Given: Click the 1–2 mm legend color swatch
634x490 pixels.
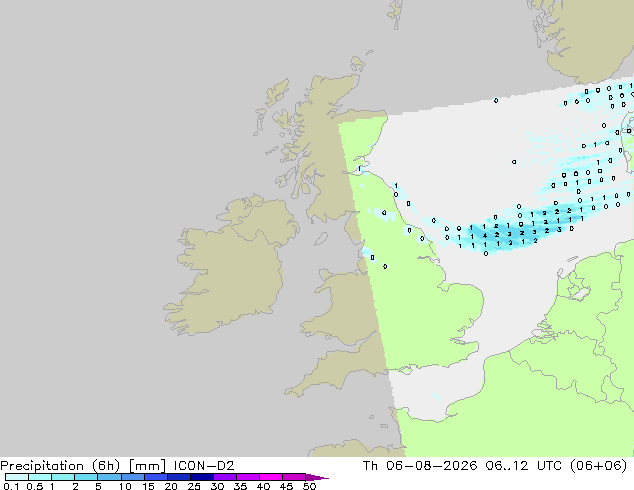Looking at the screenshot, I should [63, 477].
